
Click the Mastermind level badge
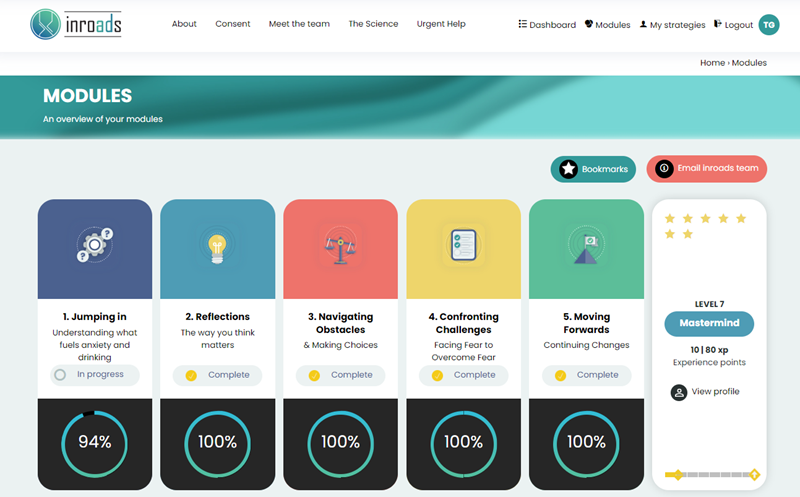coord(709,324)
